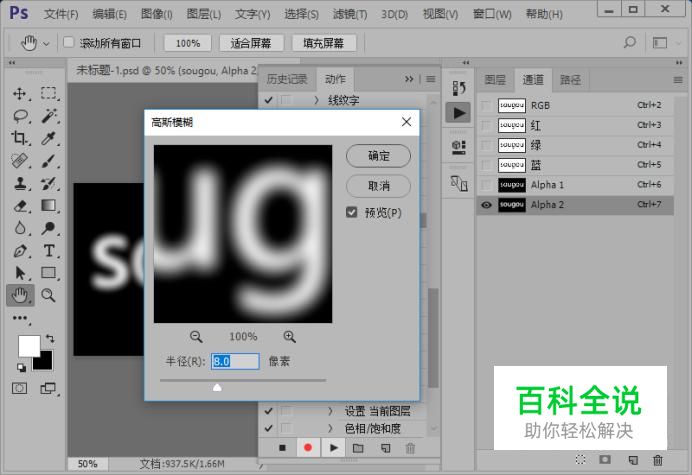The width and height of the screenshot is (692, 475).
Task: Expand the 色相/饱和度 action step
Action: (330, 428)
